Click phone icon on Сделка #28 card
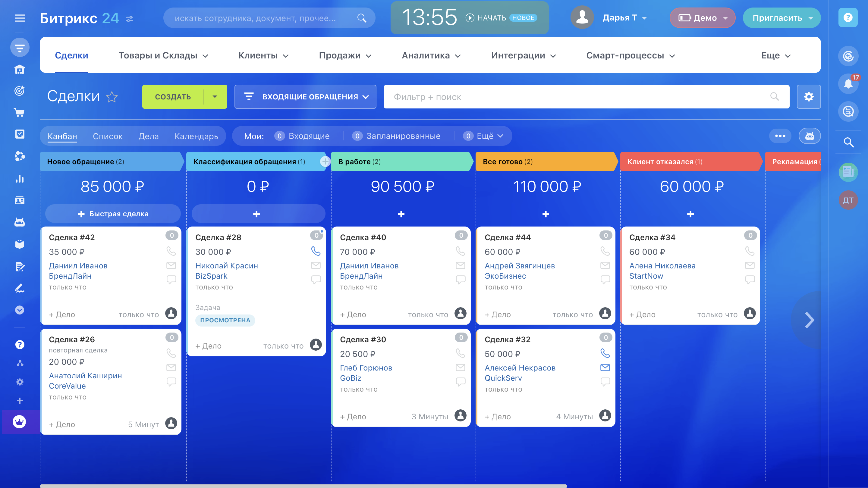This screenshot has width=868, height=488. click(x=315, y=251)
